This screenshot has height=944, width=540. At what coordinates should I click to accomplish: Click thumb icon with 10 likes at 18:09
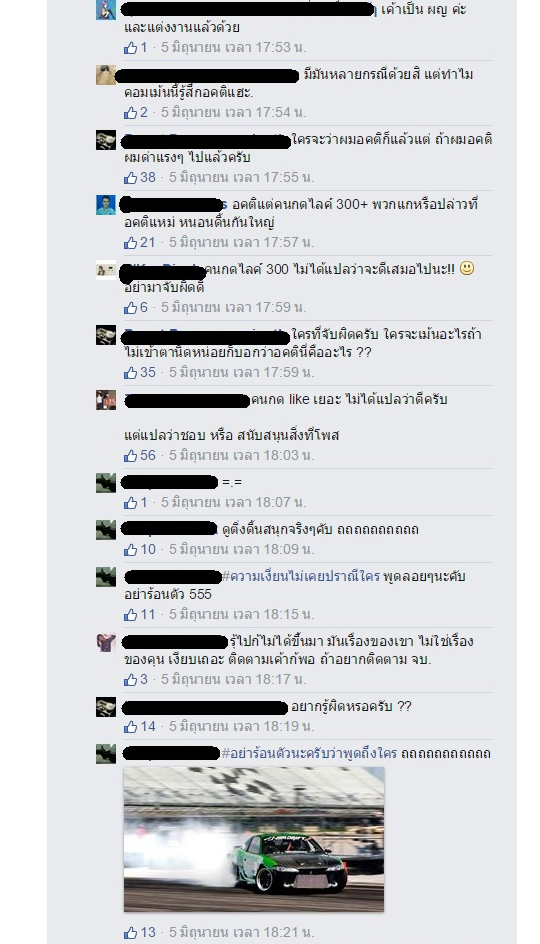tap(131, 550)
